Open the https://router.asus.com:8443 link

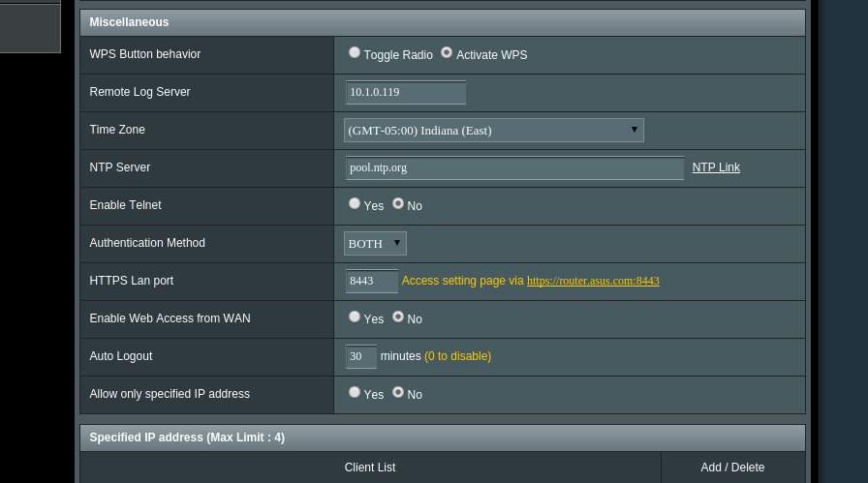click(x=593, y=281)
